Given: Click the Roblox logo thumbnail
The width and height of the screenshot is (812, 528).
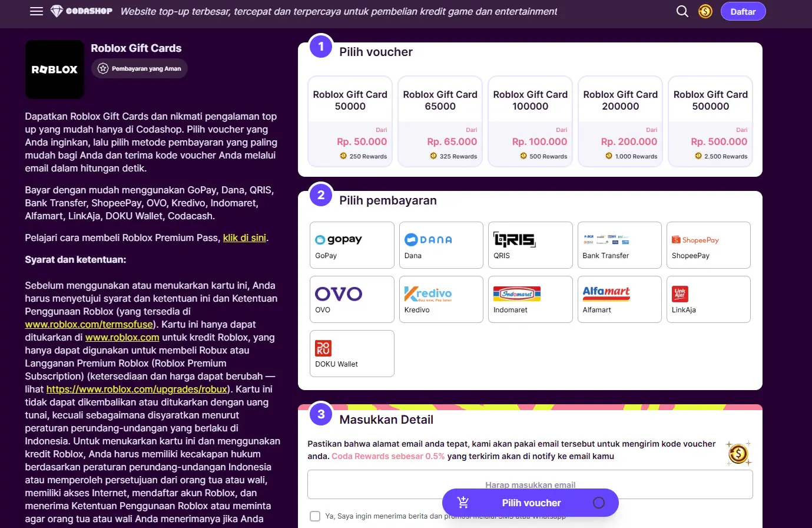Looking at the screenshot, I should coord(55,70).
